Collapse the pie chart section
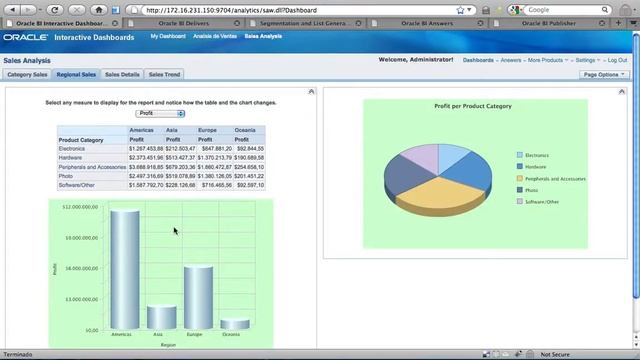640x360 pixels. pos(622,91)
